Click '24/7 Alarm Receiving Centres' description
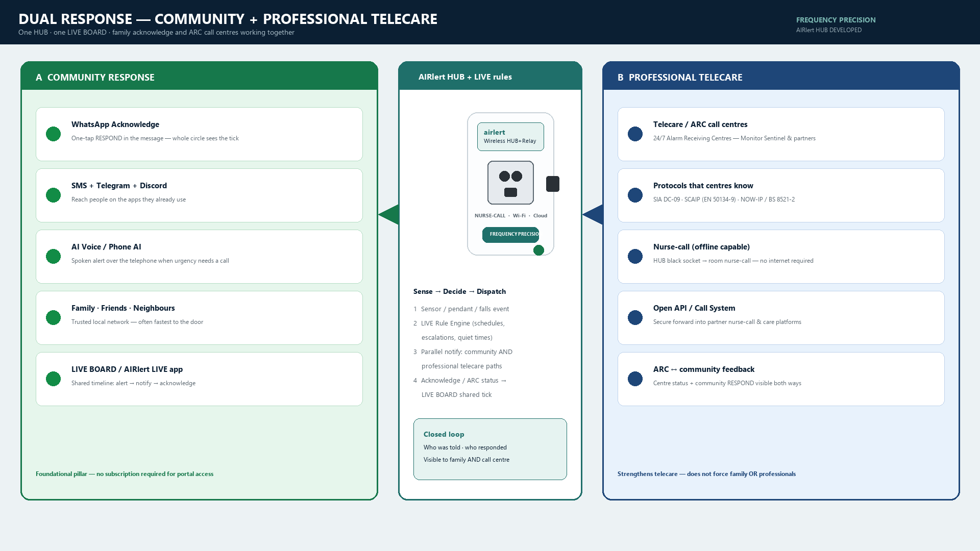The width and height of the screenshot is (980, 551). tap(734, 138)
